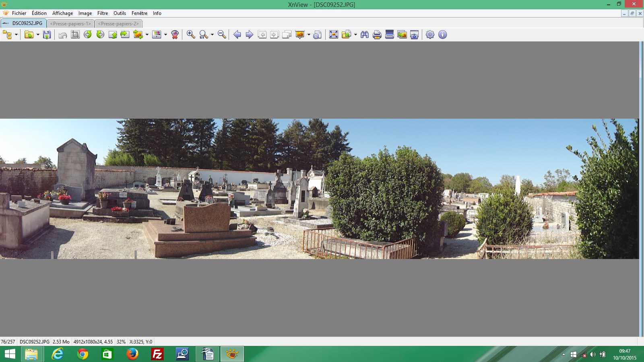Go to previous image with left arrow
The width and height of the screenshot is (644, 362).
pyautogui.click(x=237, y=35)
